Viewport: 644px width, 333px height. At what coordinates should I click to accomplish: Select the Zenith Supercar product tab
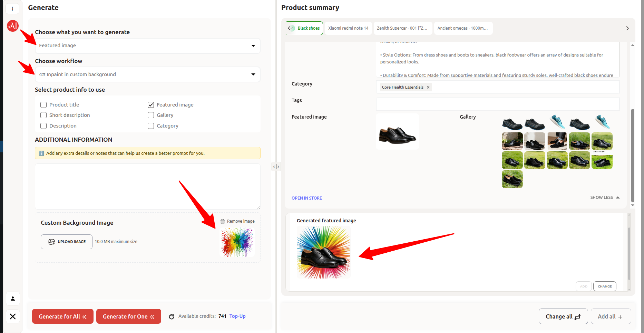coord(402,28)
